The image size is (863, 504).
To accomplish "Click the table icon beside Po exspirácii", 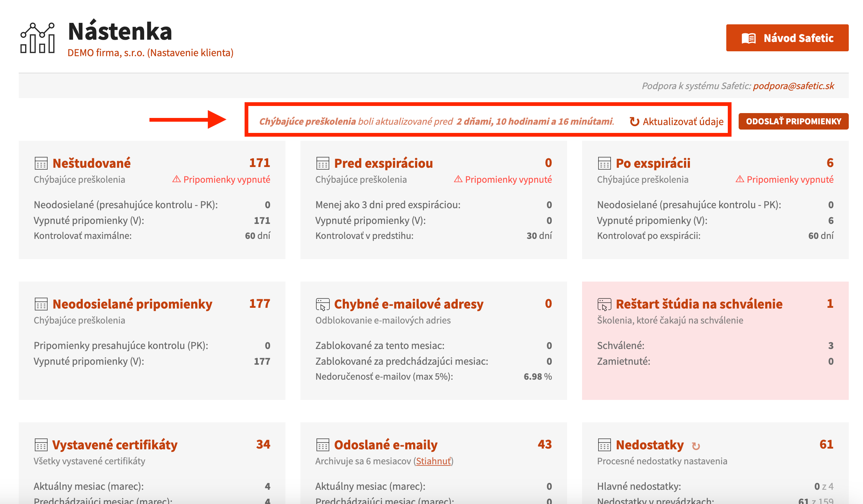I will click(x=604, y=163).
